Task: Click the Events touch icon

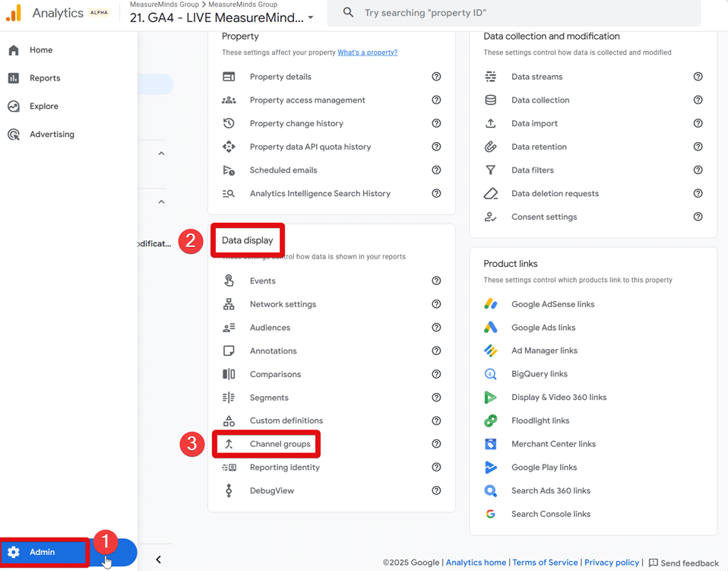Action: point(229,281)
